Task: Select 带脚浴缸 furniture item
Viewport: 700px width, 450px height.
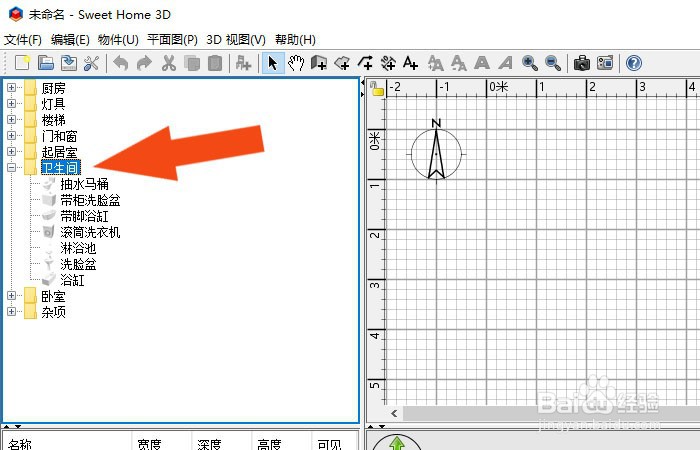Action: [84, 216]
